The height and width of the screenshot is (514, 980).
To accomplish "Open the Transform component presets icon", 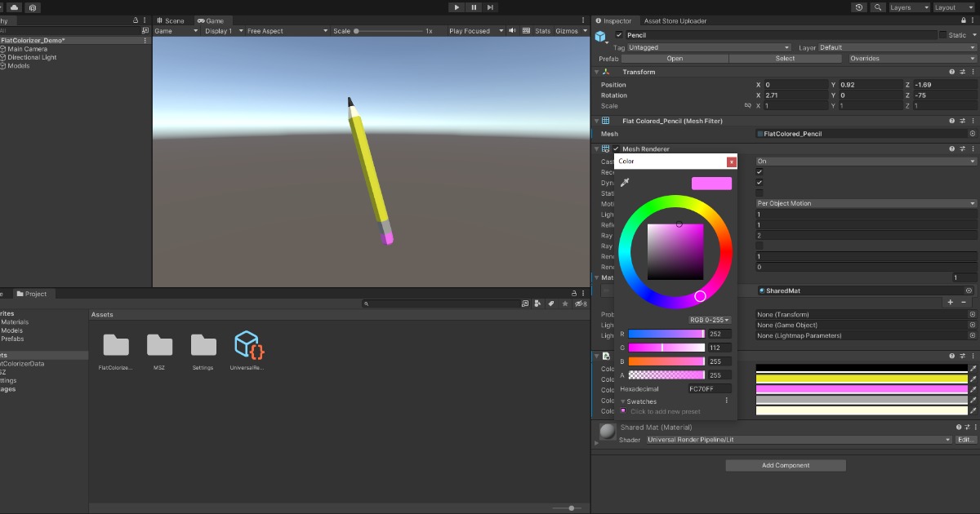I will tap(961, 72).
